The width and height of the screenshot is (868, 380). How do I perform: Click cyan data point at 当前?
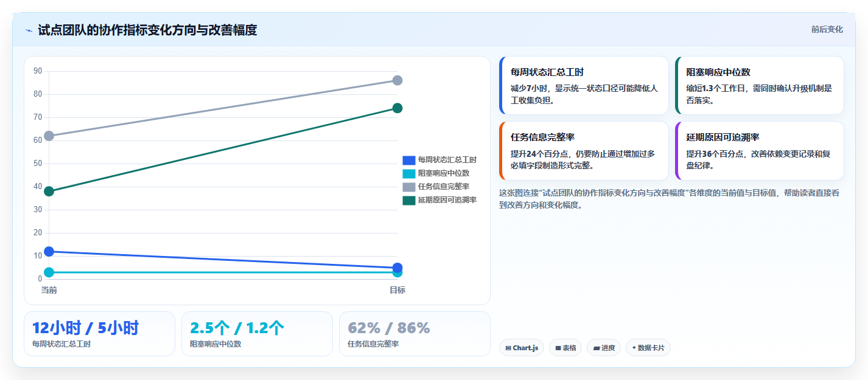tap(49, 272)
